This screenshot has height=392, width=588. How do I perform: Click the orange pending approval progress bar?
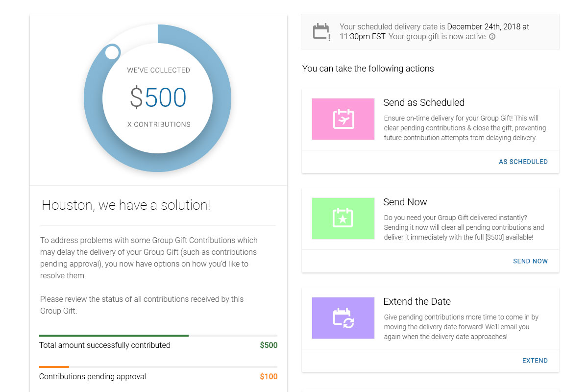54,367
